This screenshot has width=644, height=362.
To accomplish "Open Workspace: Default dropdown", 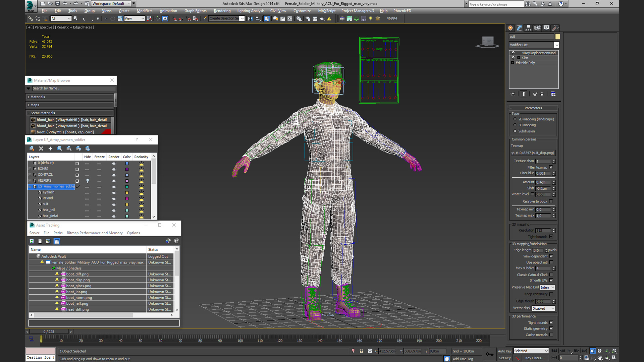I will (111, 4).
